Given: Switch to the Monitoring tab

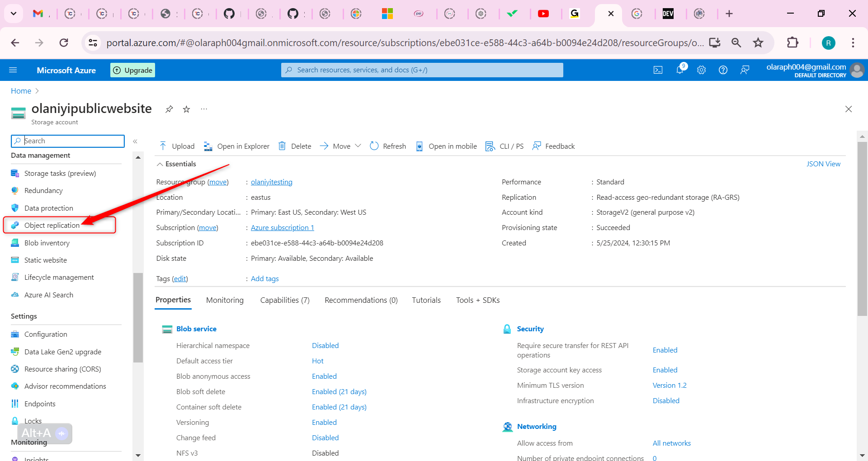Looking at the screenshot, I should [225, 300].
